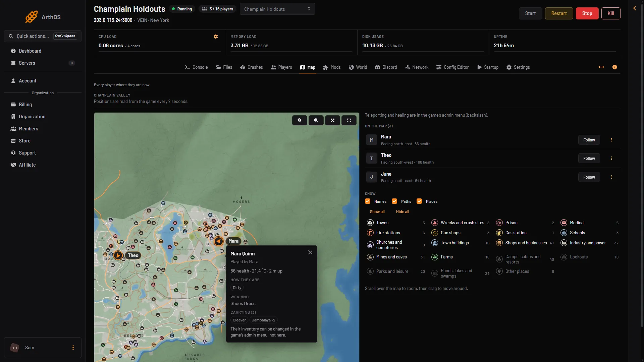This screenshot has width=644, height=362.
Task: Click the Show all link
Action: (x=377, y=212)
